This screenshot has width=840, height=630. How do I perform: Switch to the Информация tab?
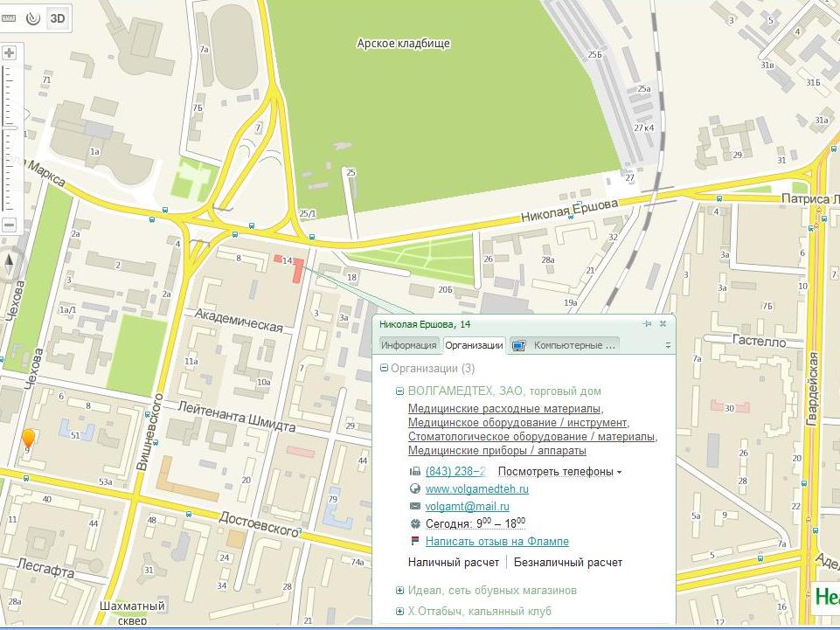pos(408,345)
